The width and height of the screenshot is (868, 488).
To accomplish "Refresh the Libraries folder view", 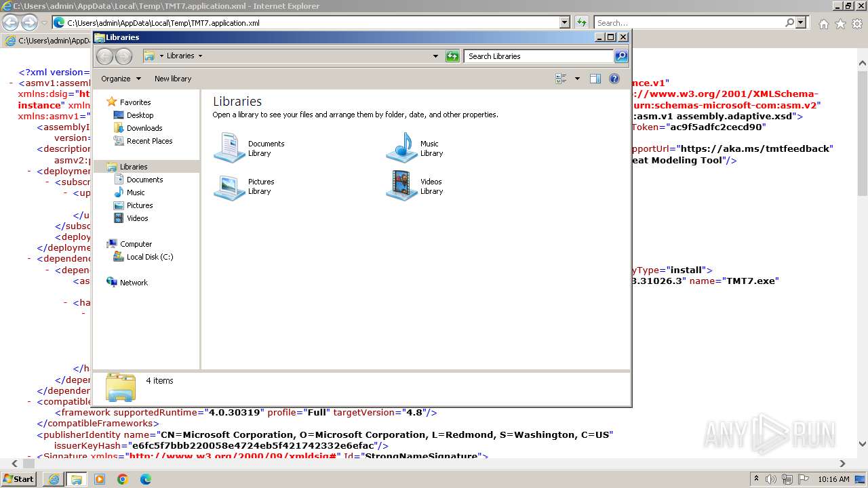I will click(452, 56).
